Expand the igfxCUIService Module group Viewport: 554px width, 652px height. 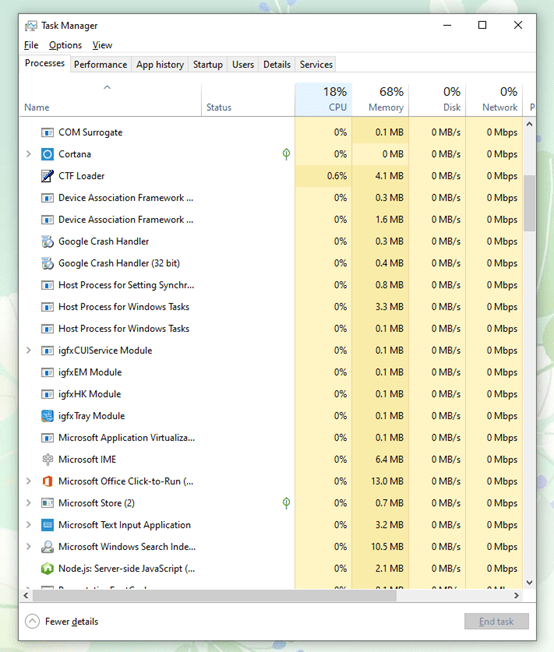coord(28,351)
